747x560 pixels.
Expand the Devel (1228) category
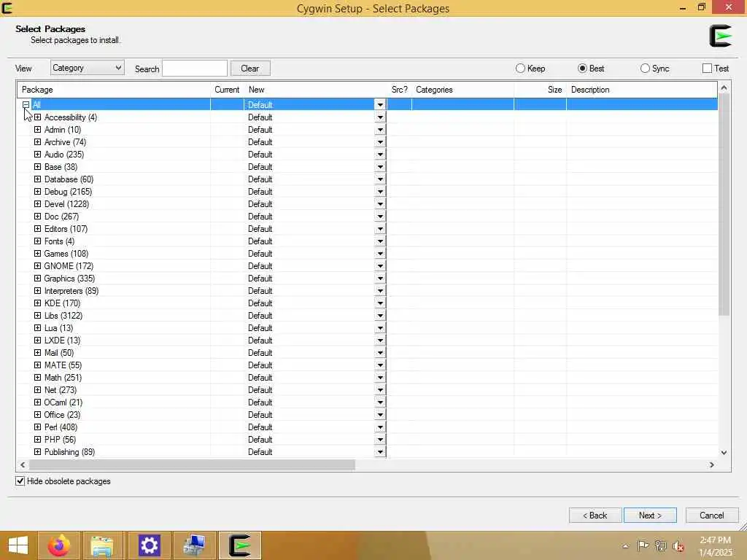38,204
